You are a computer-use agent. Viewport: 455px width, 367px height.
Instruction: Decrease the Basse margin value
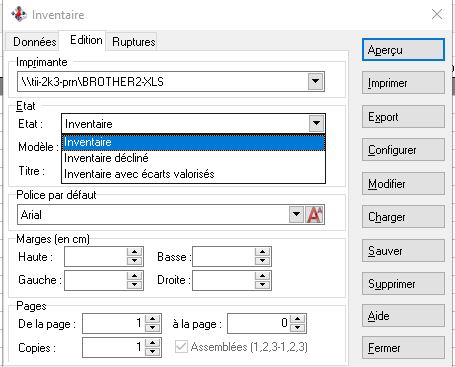pyautogui.click(x=263, y=261)
